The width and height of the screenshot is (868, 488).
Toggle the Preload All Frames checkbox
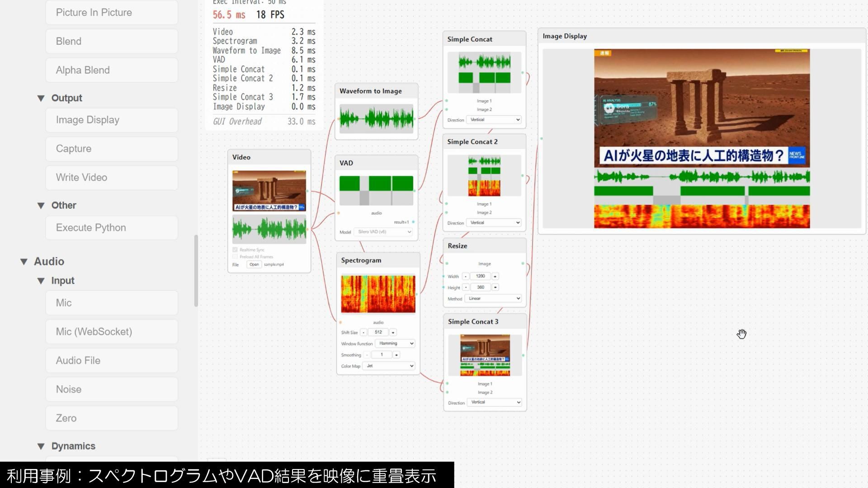pyautogui.click(x=235, y=257)
